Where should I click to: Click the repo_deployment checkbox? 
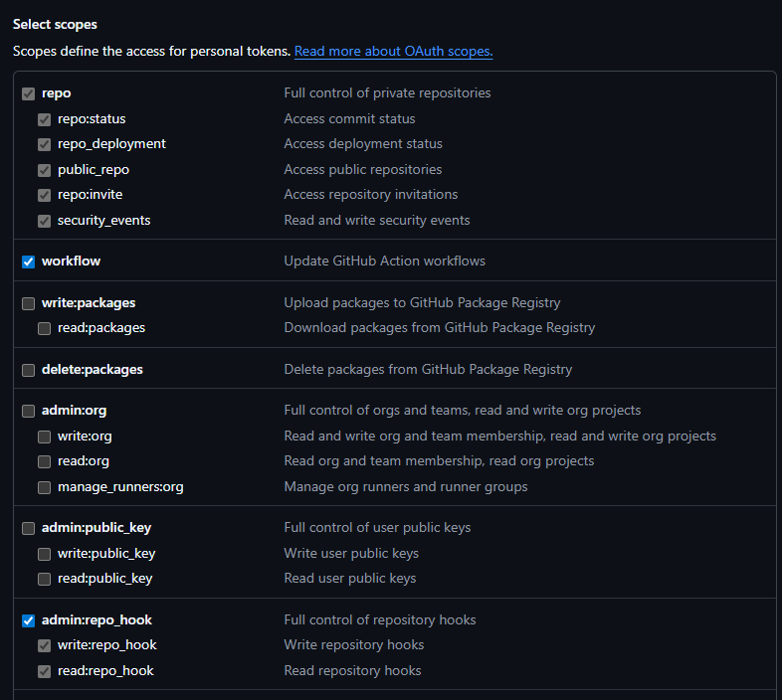(44, 144)
